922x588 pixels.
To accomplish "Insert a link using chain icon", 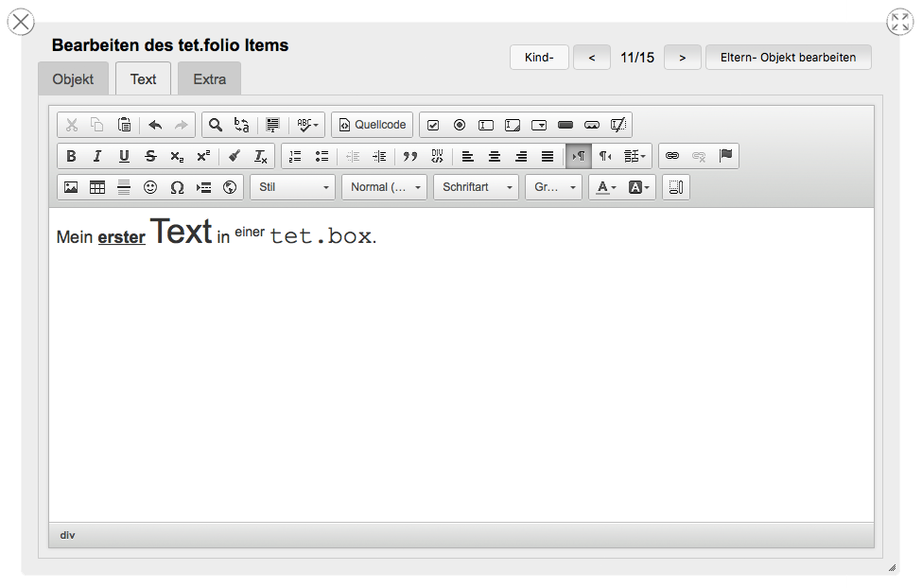I will (672, 156).
